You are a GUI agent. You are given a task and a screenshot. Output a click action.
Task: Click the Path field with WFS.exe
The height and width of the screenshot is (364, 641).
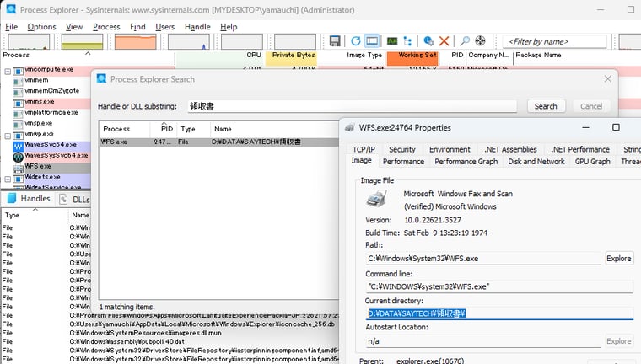click(483, 259)
